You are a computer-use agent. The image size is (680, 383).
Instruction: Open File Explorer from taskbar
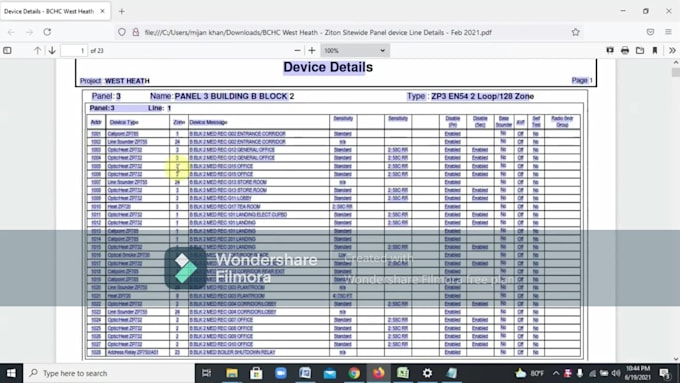point(232,373)
